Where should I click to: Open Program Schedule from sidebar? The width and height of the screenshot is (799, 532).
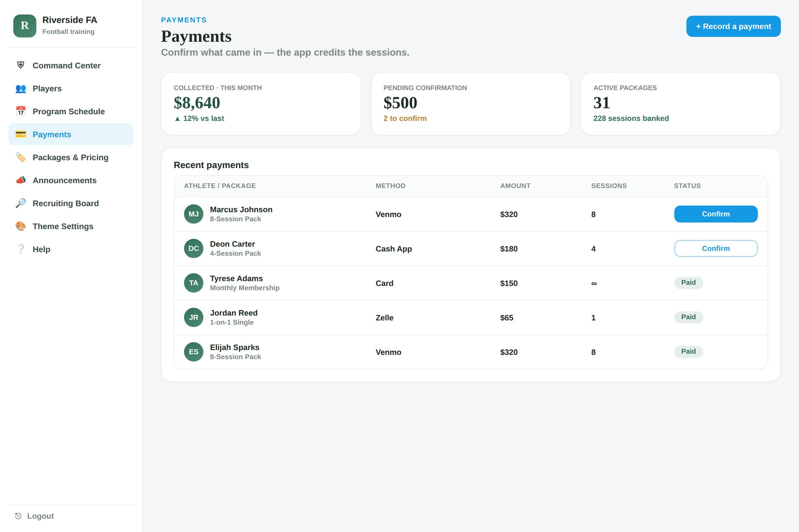point(71,111)
